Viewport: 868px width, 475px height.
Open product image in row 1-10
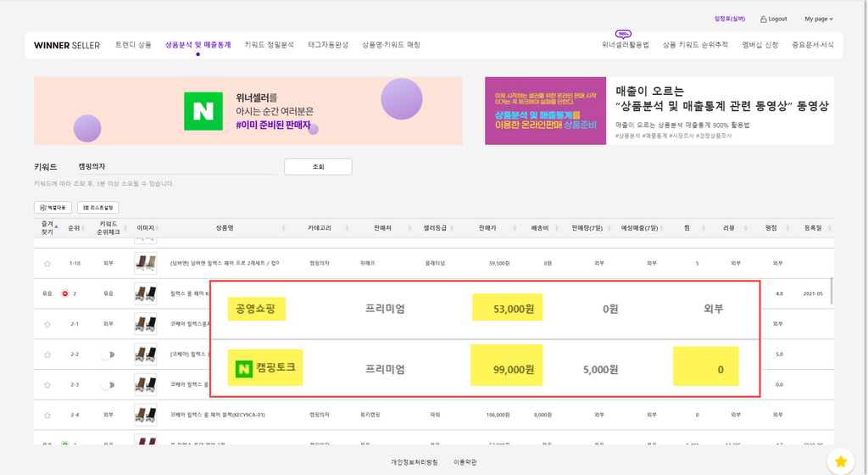pyautogui.click(x=145, y=264)
